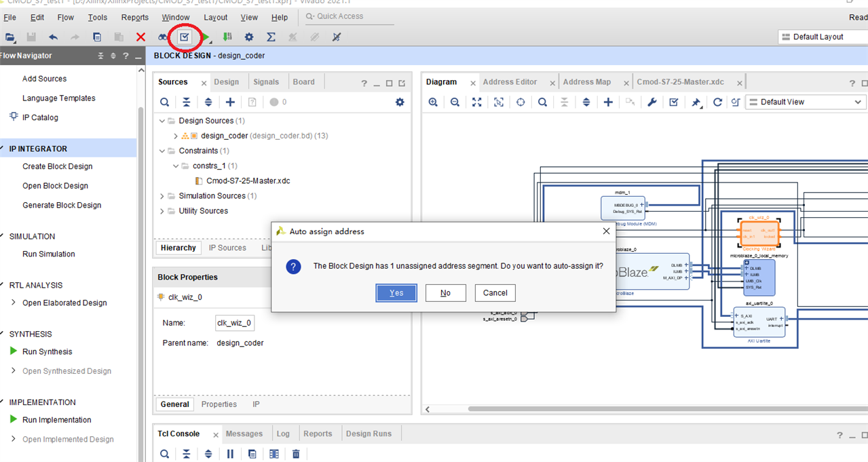The image size is (868, 462).
Task: Click the Flow Navigator help question mark
Action: point(126,56)
